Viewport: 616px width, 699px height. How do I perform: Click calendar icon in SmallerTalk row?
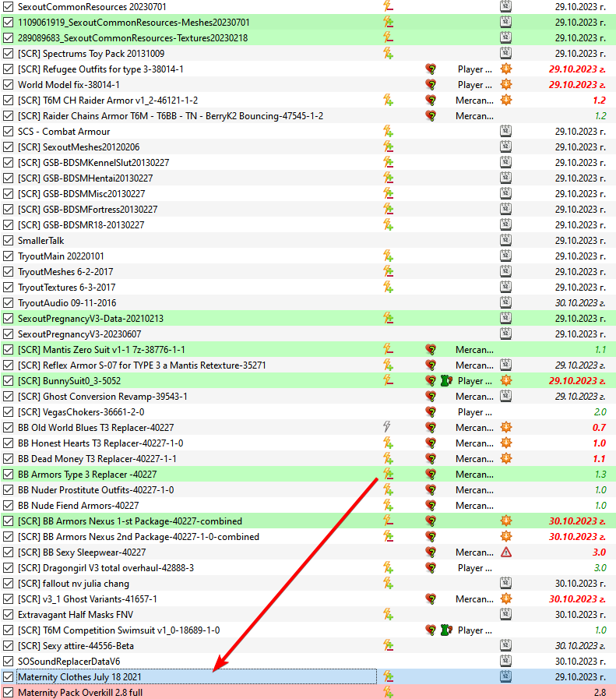tap(505, 240)
